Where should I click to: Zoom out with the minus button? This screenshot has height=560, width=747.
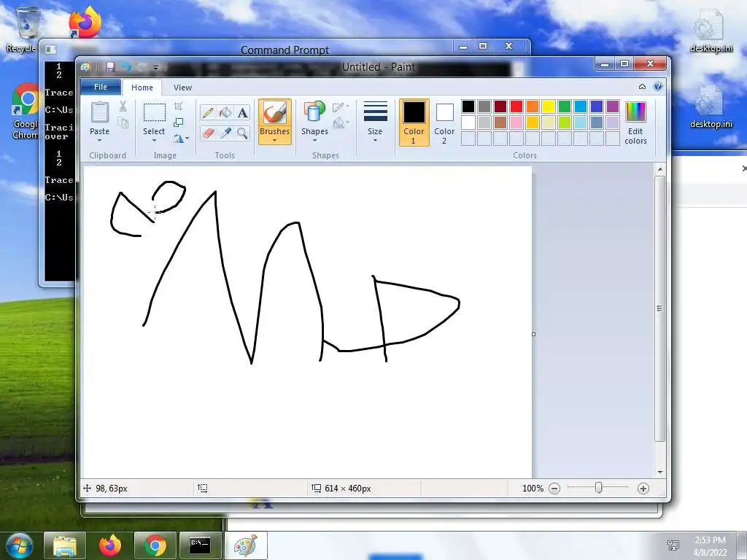(554, 488)
